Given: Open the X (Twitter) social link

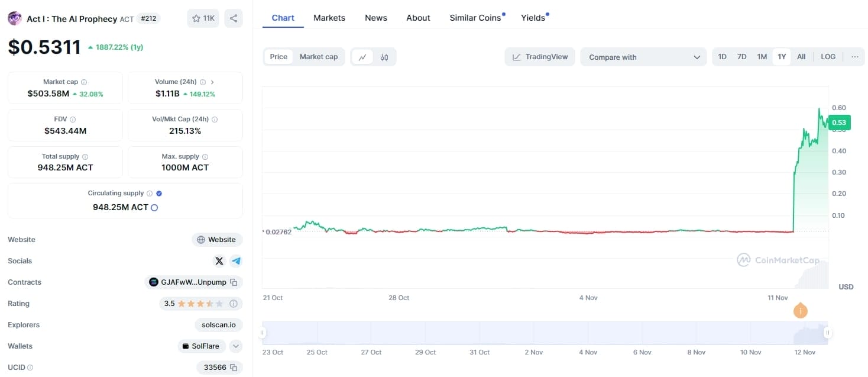Looking at the screenshot, I should point(219,261).
